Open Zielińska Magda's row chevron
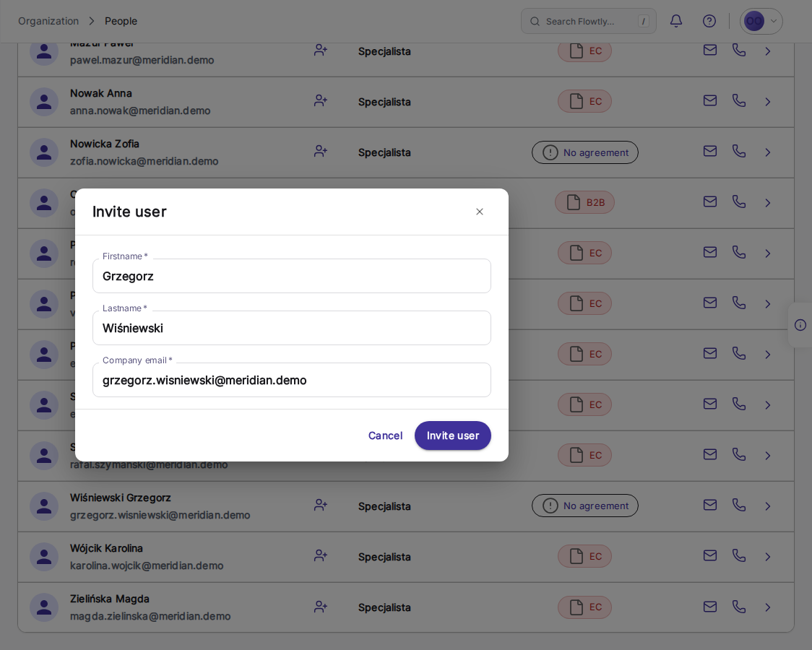 (768, 607)
